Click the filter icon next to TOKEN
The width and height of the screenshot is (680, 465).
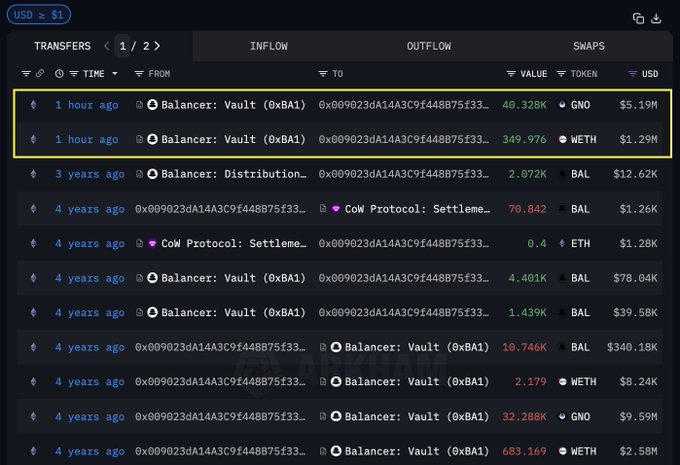point(561,74)
